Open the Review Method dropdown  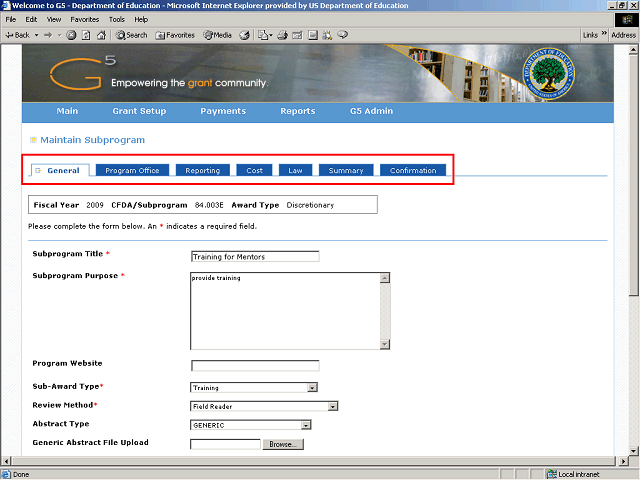(x=264, y=406)
